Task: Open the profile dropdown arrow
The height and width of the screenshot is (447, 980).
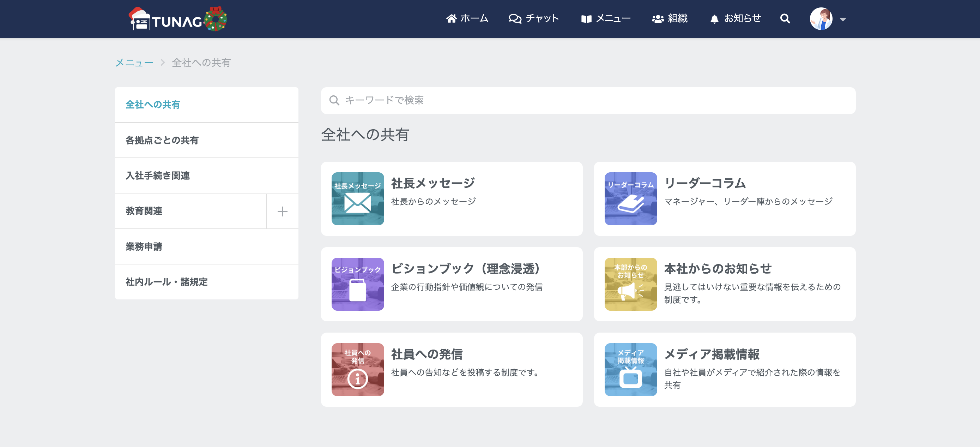Action: point(843,19)
